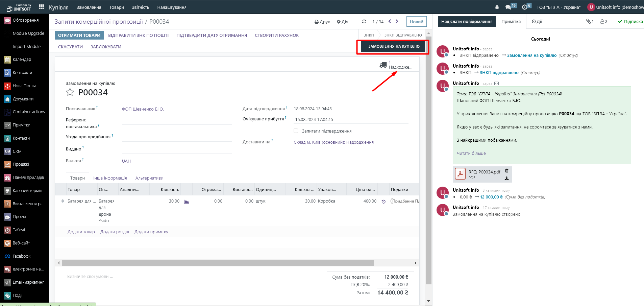Click the ОТРИМАТИ ТОВАРИ button

pyautogui.click(x=79, y=35)
